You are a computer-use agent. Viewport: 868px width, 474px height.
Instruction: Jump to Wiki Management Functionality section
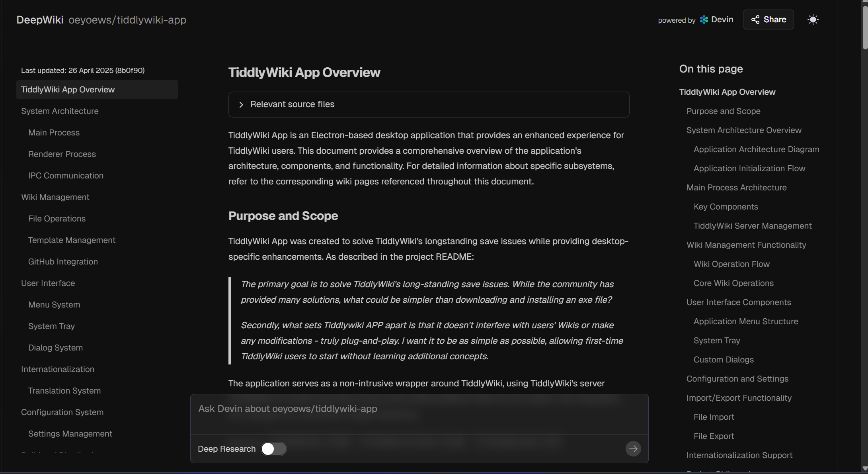746,245
